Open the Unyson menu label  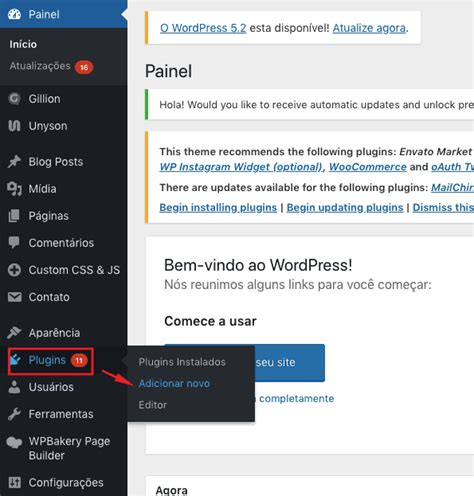pos(48,126)
